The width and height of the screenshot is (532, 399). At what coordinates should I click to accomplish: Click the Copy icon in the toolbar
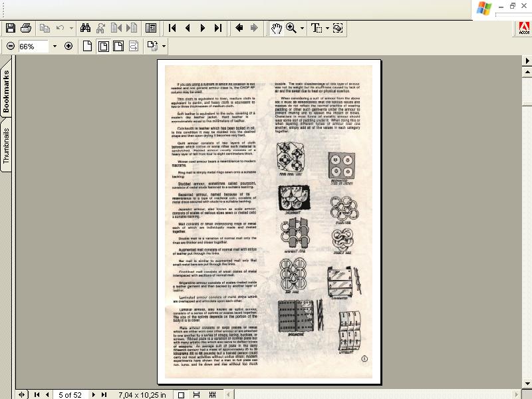tap(45, 28)
